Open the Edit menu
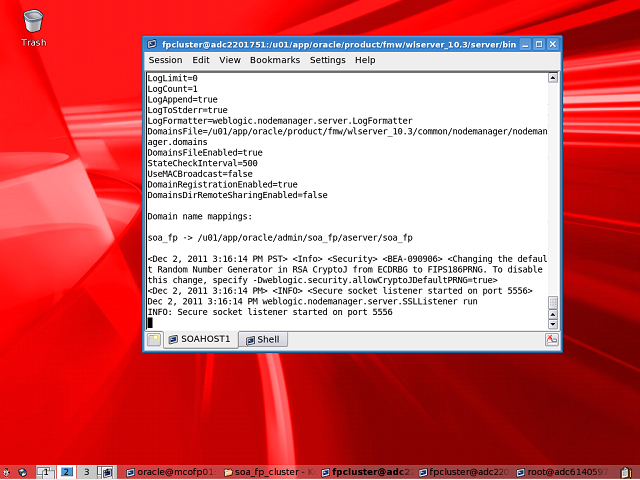Viewport: 640px width, 480px height. [x=201, y=60]
